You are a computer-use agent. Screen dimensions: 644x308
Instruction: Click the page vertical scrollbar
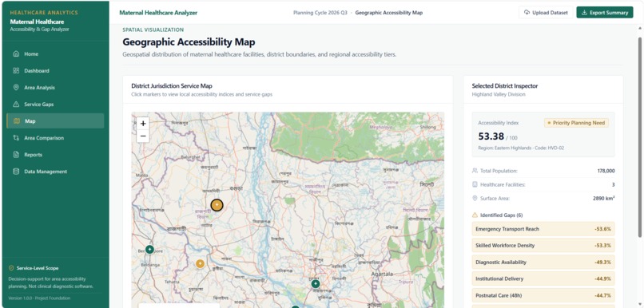point(639,137)
